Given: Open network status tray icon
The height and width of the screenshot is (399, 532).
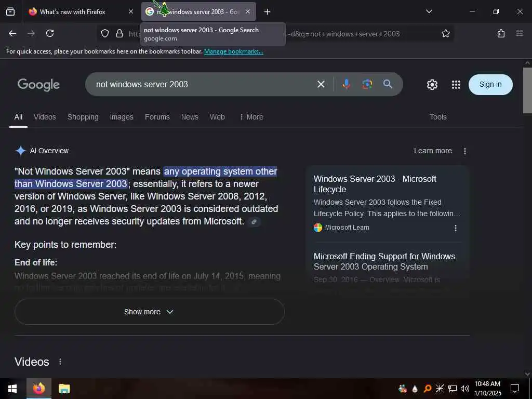Looking at the screenshot, I should click(453, 389).
